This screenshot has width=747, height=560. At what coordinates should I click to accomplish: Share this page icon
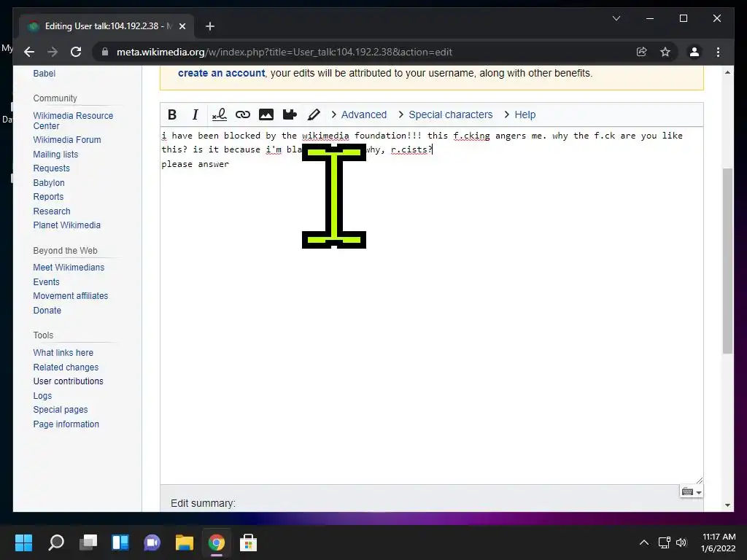(642, 52)
